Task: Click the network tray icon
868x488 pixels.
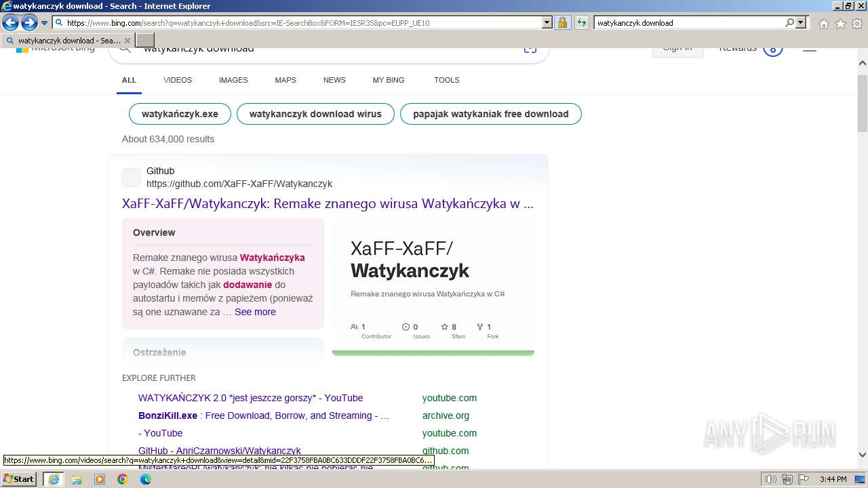Action: click(x=787, y=479)
